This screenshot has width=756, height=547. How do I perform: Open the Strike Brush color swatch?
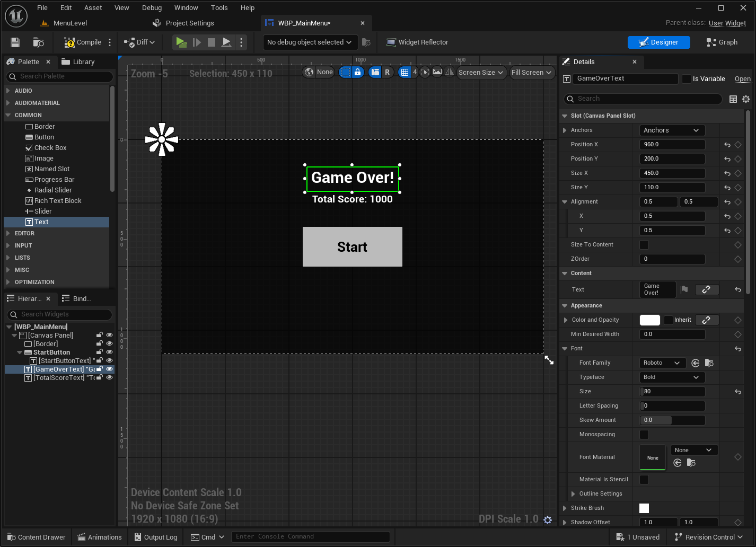tap(644, 508)
